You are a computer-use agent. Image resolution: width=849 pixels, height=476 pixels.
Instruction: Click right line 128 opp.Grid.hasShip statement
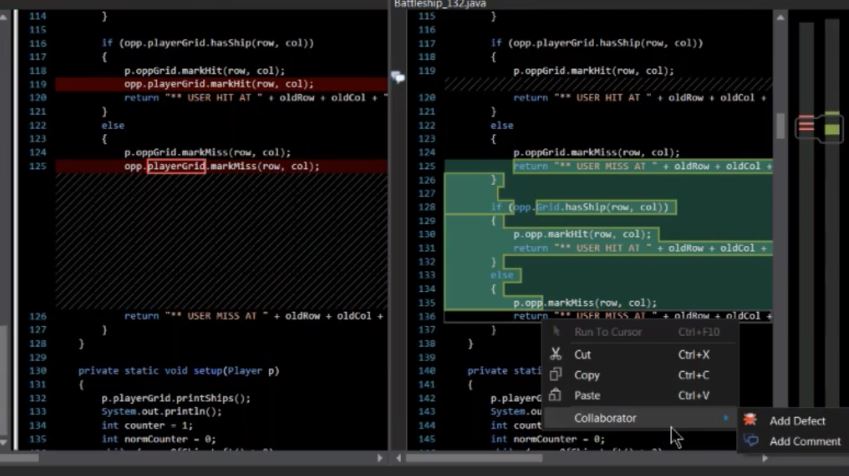(x=580, y=207)
